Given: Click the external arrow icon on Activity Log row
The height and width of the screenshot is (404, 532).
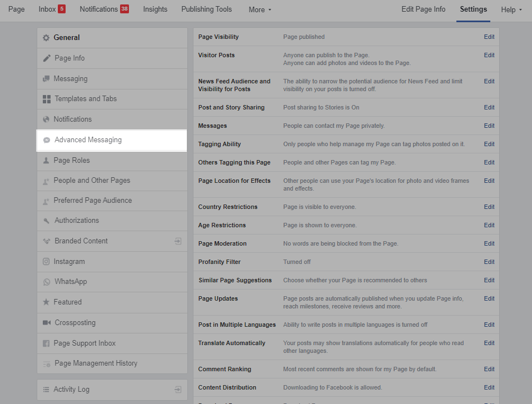Looking at the screenshot, I should click(178, 390).
